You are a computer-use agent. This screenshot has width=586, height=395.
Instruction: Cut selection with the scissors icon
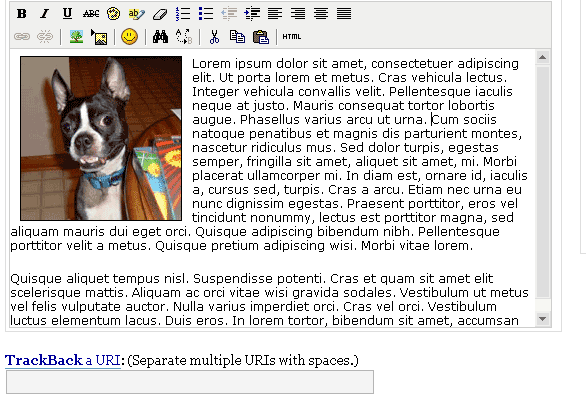214,37
